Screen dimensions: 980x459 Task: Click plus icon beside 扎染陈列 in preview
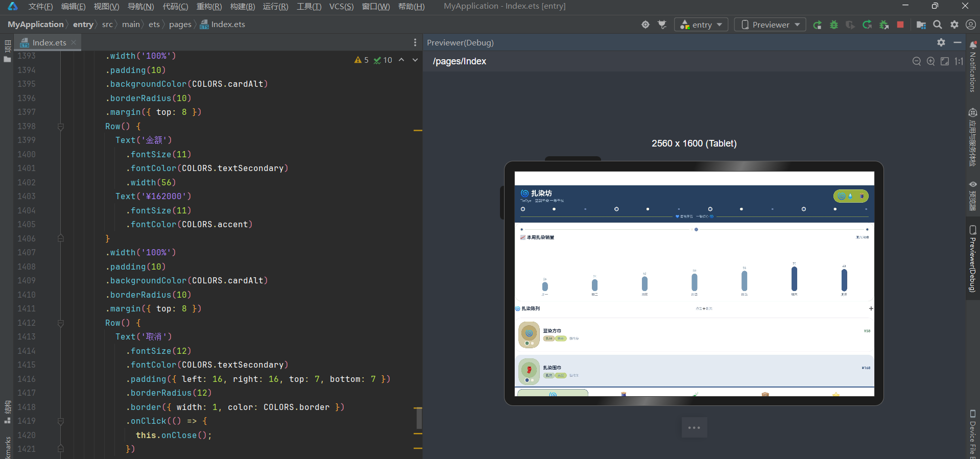(x=871, y=308)
